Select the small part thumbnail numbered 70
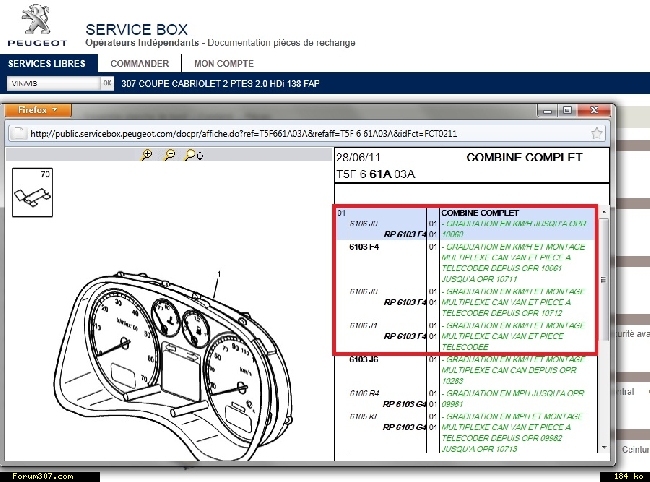The height and width of the screenshot is (482, 650). click(x=32, y=192)
